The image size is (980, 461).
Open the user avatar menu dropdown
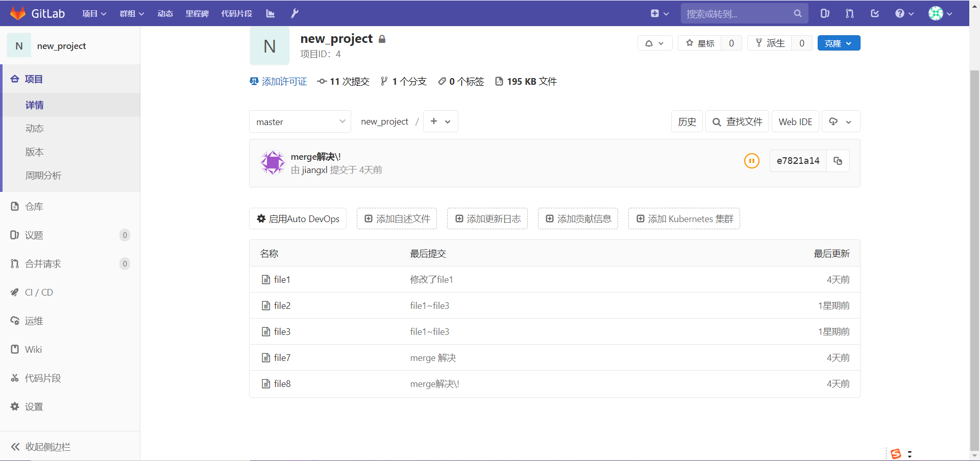(x=940, y=14)
